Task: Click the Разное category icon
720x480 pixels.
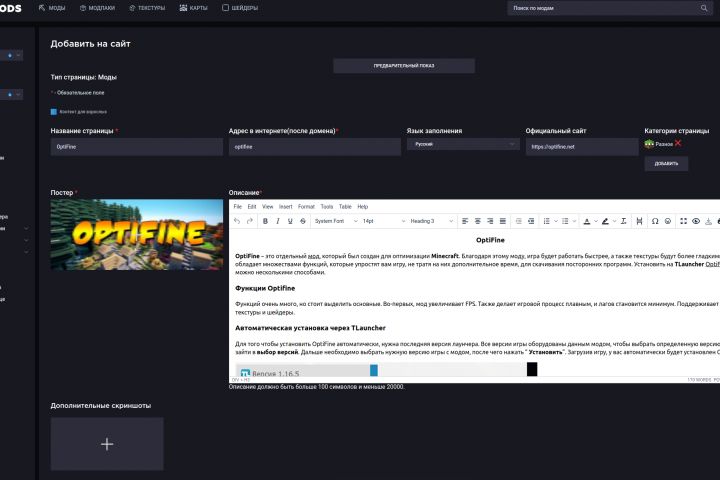Action: pyautogui.click(x=649, y=144)
